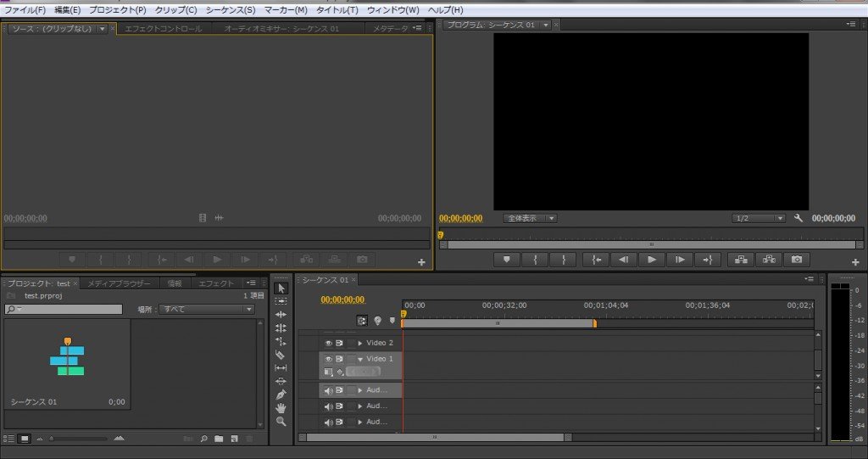
Task: Open the Source clip dropdown arrow
Action: point(103,29)
